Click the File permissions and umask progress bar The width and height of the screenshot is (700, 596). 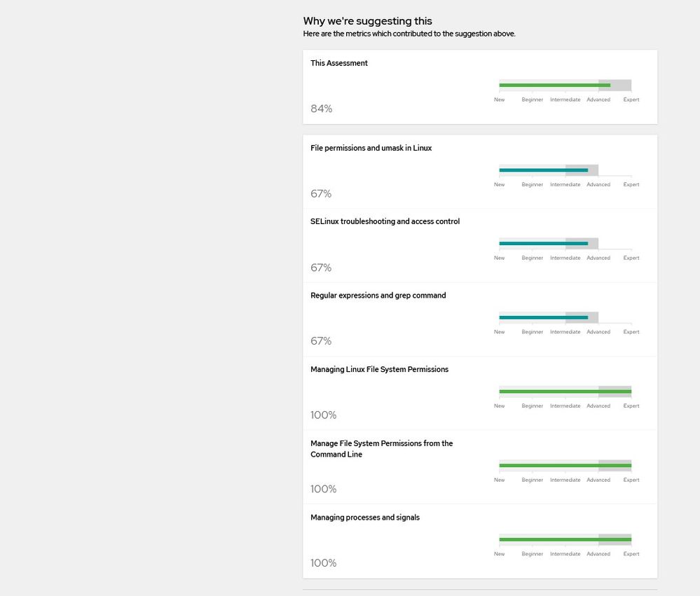pos(549,170)
